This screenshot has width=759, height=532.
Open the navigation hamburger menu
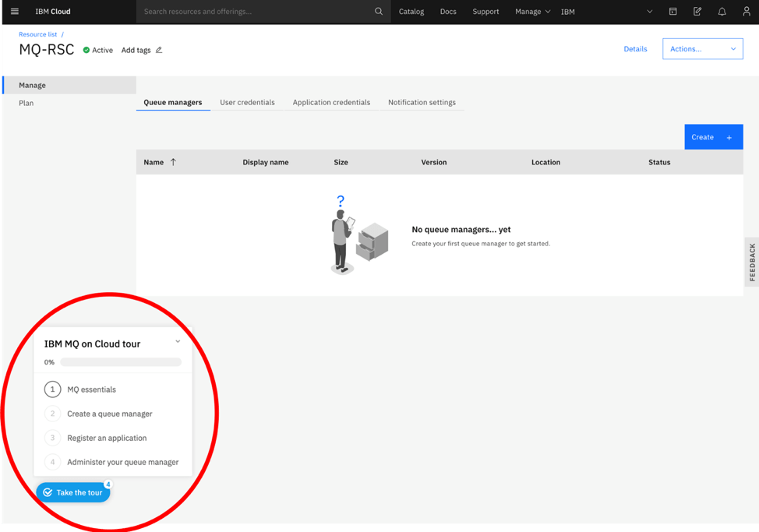click(x=14, y=12)
